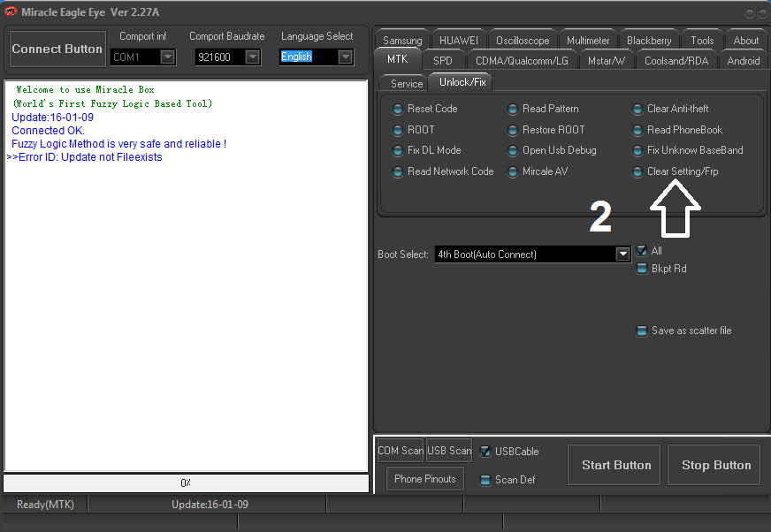Screen dimensions: 771x532
Task: Expand the Boot Select 4th Boot dropdown
Action: (x=622, y=255)
